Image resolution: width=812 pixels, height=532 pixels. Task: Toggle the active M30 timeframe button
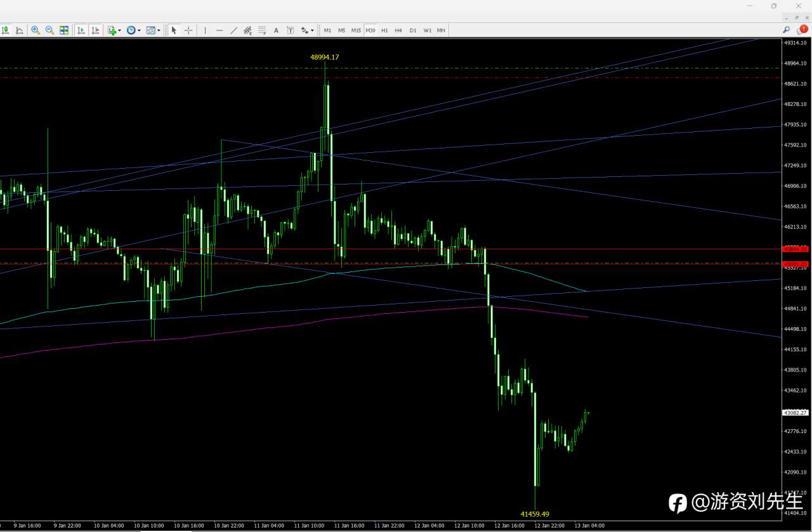[370, 30]
